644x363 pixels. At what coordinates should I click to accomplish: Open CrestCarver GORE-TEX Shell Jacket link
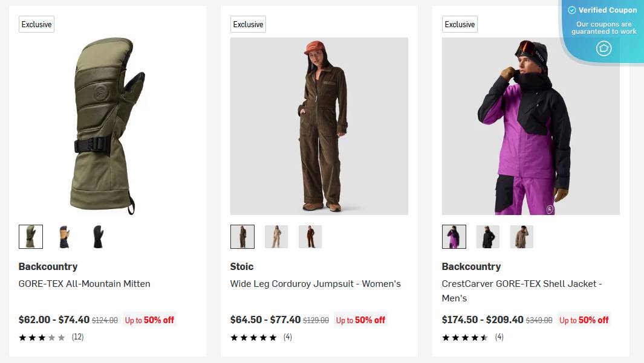click(x=521, y=284)
